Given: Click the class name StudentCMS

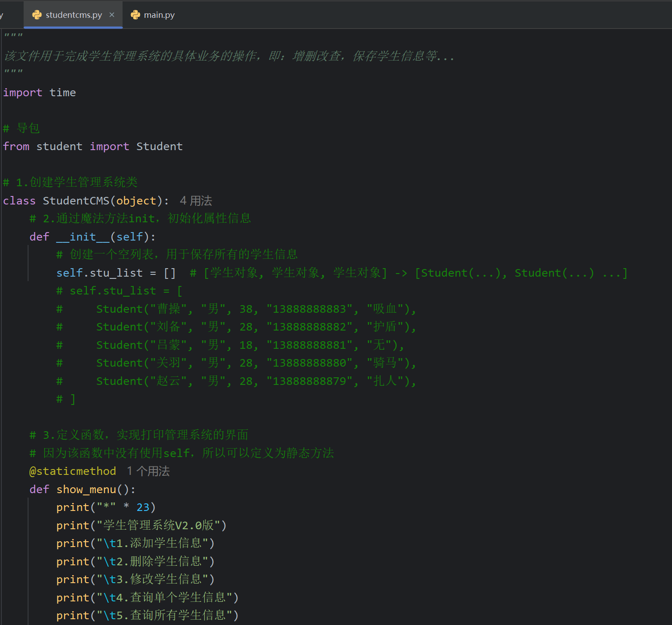Looking at the screenshot, I should pos(76,201).
